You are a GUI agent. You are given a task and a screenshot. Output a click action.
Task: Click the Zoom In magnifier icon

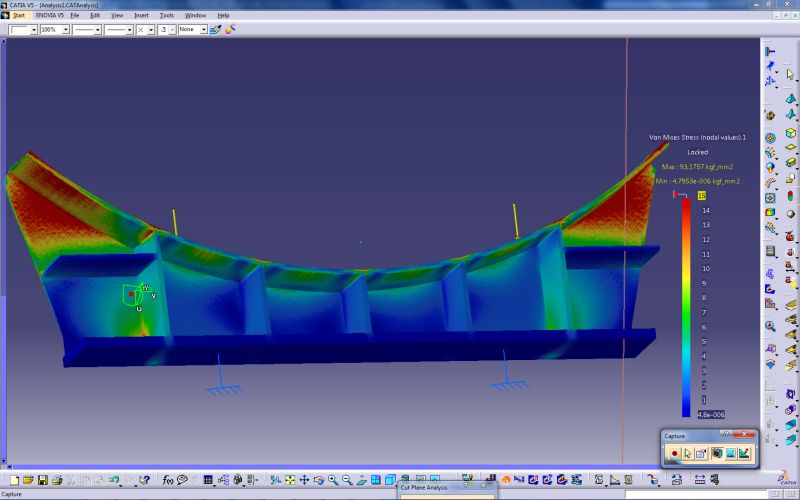332,480
